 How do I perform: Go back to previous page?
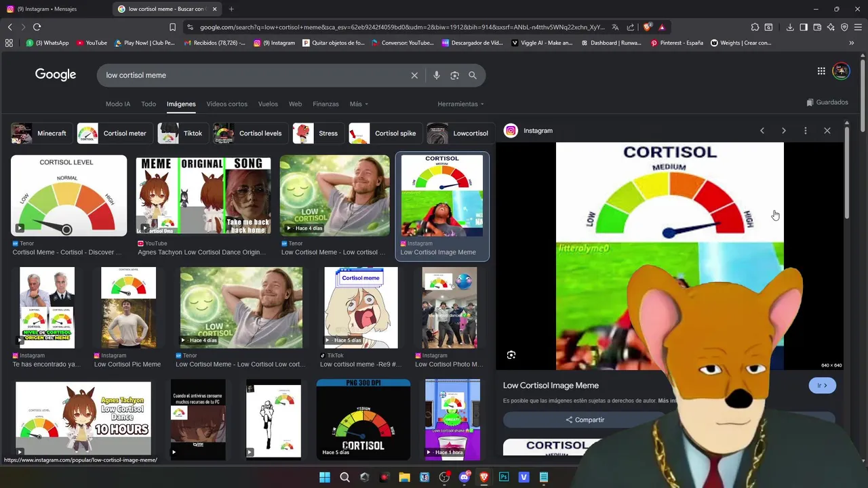coord(9,27)
